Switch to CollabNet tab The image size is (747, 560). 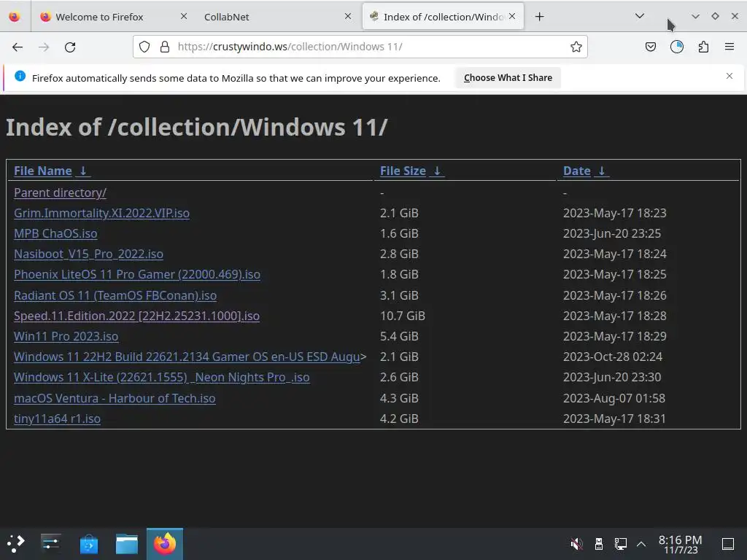(x=227, y=17)
